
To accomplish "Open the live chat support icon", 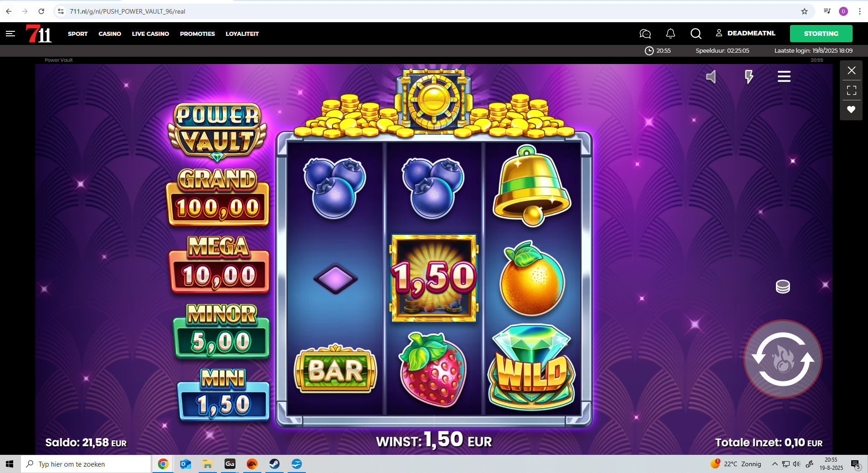I will [x=645, y=34].
